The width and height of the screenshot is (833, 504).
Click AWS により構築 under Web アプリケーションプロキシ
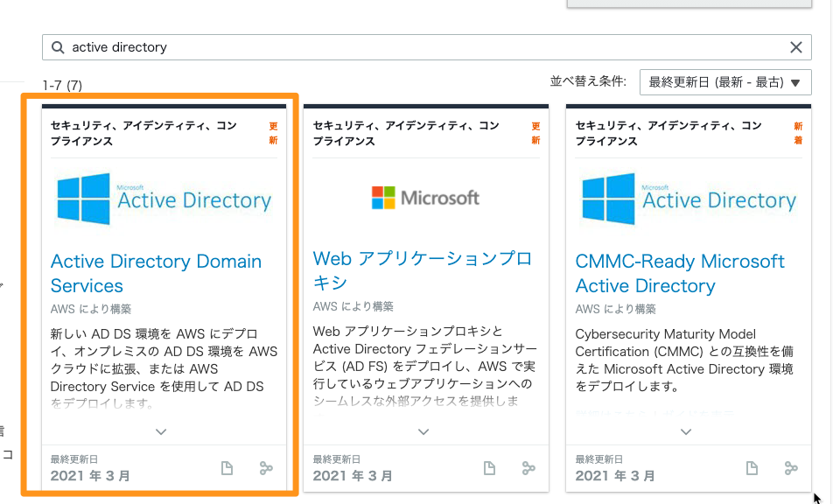click(353, 306)
